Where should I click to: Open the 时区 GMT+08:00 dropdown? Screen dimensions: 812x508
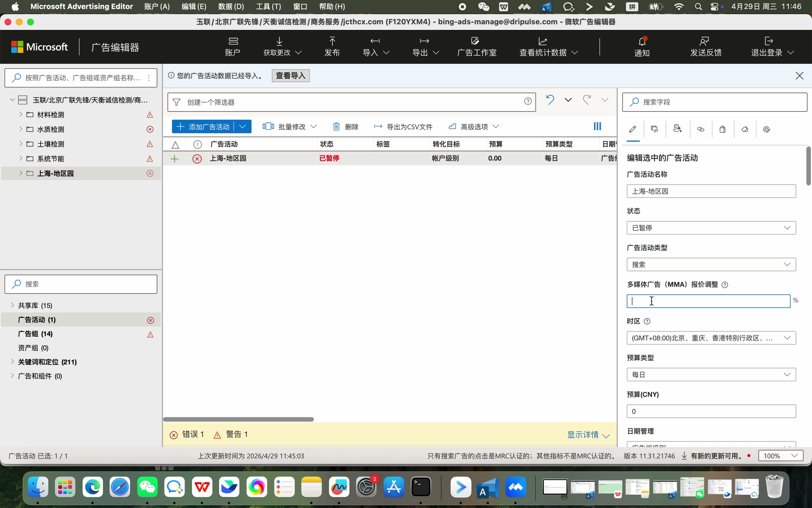click(711, 338)
